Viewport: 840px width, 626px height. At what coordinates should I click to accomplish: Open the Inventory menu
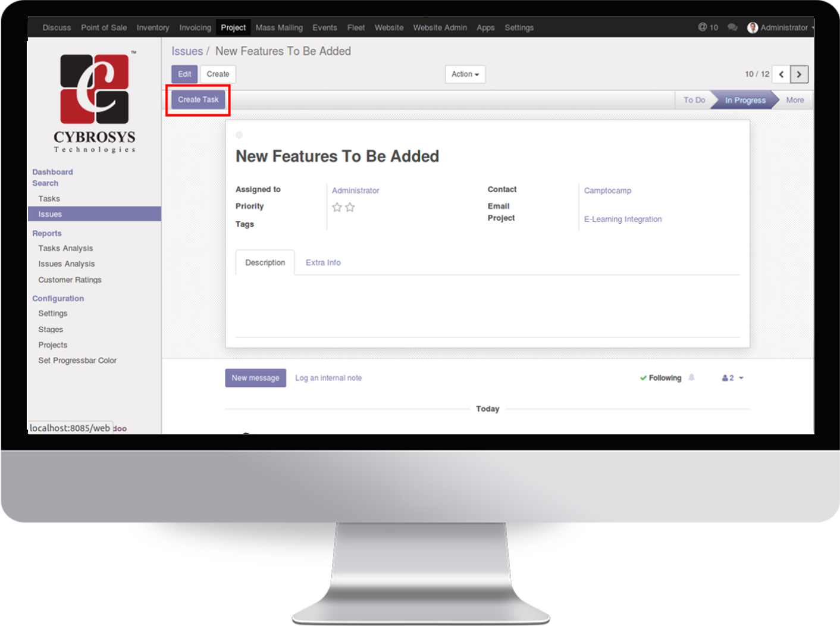click(x=153, y=27)
